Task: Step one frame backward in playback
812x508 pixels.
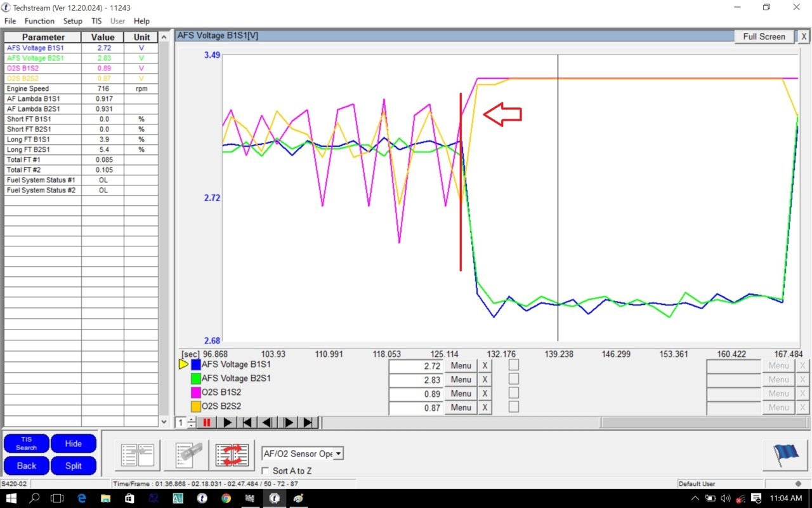Action: 268,422
